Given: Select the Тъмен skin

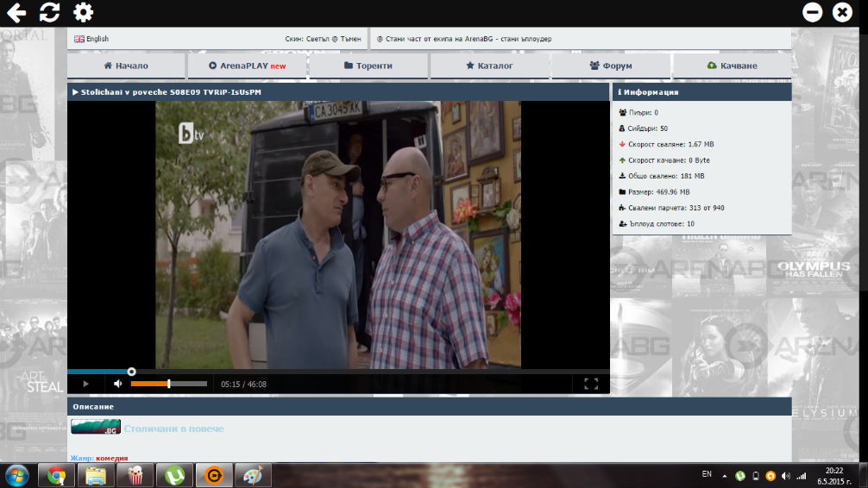Looking at the screenshot, I should (350, 39).
